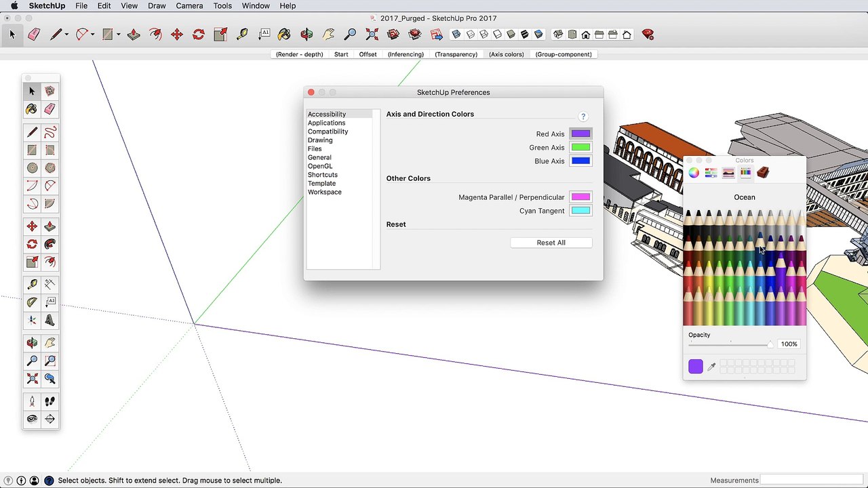The image size is (868, 488).
Task: Open the texture brick tab in Colors
Action: click(x=763, y=173)
